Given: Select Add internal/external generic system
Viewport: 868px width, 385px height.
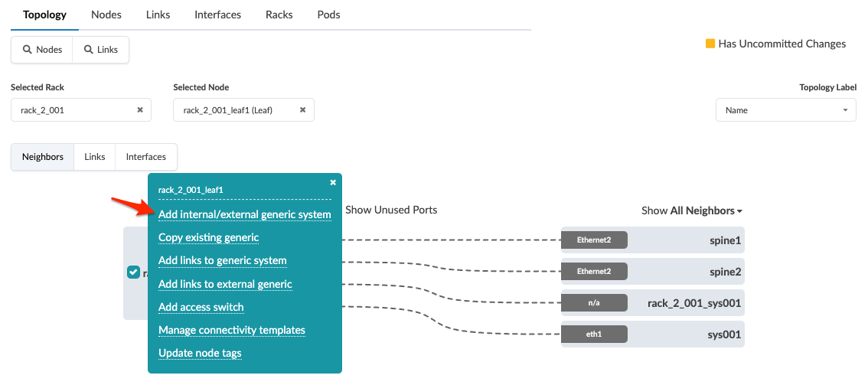Looking at the screenshot, I should coord(244,215).
